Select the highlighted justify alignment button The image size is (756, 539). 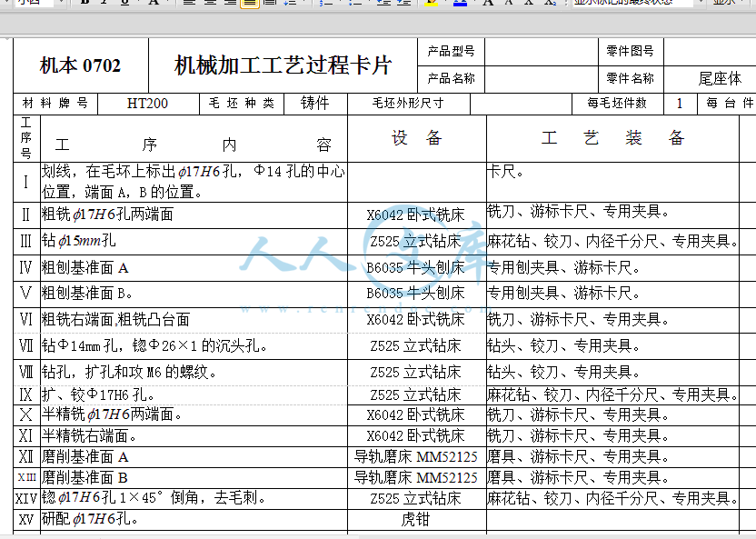pos(250,3)
